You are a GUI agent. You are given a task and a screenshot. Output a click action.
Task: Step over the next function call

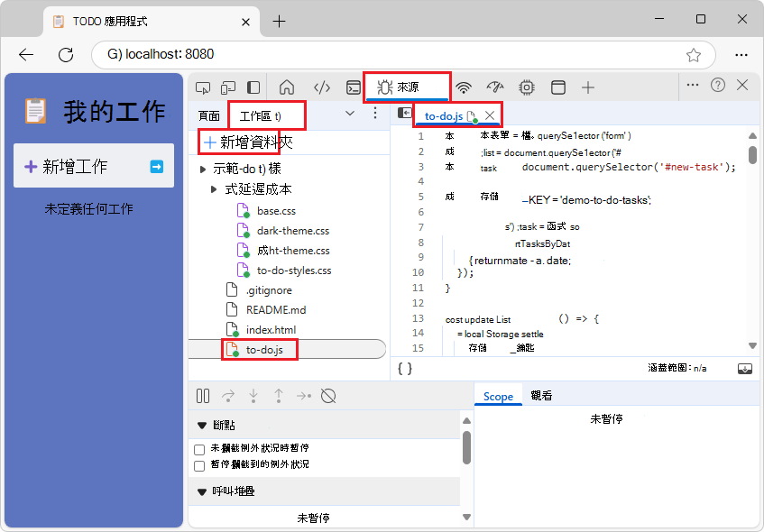tap(227, 395)
